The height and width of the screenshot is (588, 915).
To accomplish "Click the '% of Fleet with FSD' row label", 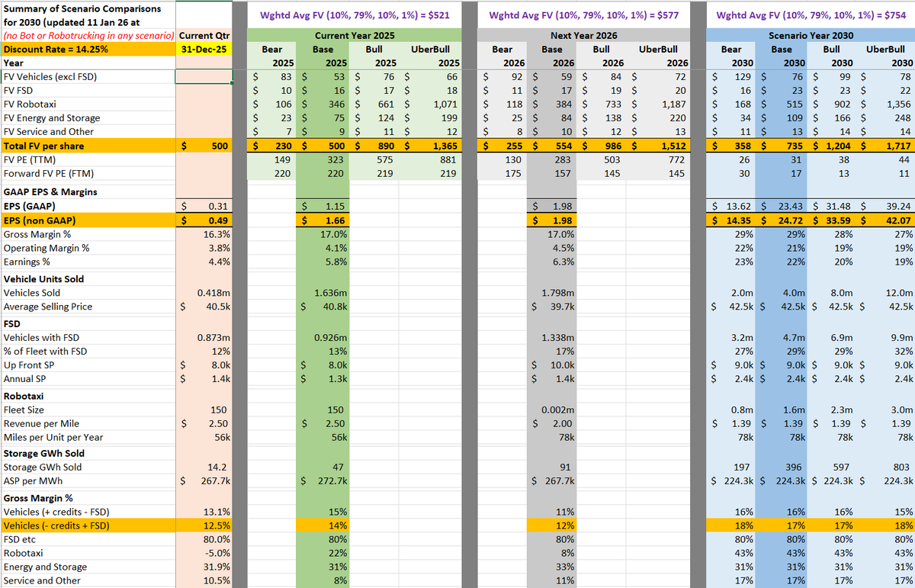I will click(x=45, y=351).
